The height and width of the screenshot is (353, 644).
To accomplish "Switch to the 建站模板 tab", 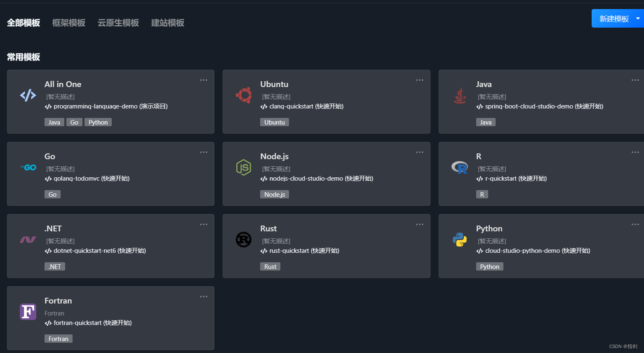I will [x=168, y=23].
